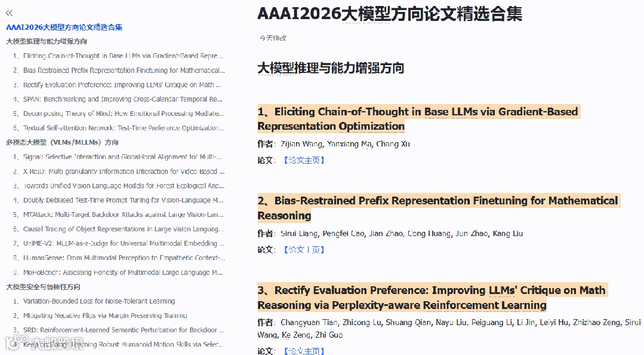Open outline item MTAttack Multi-Target Backdoor Attacks
This screenshot has width=644, height=355.
(118, 215)
